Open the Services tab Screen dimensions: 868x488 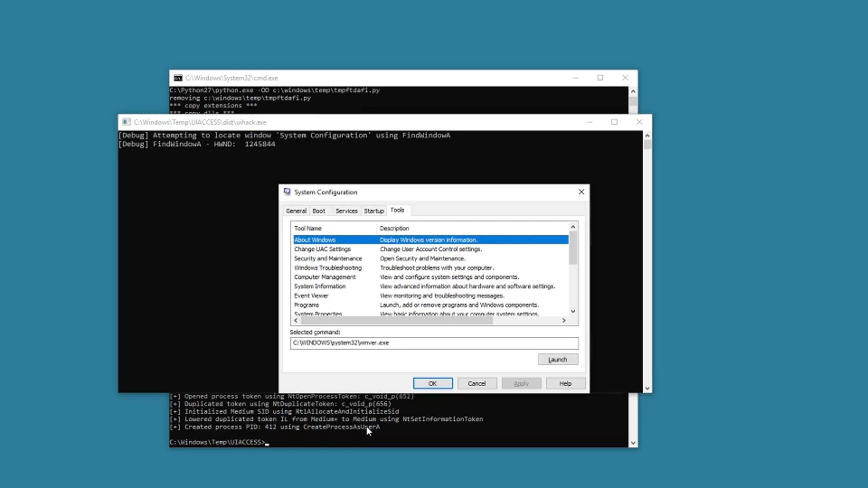pos(346,211)
